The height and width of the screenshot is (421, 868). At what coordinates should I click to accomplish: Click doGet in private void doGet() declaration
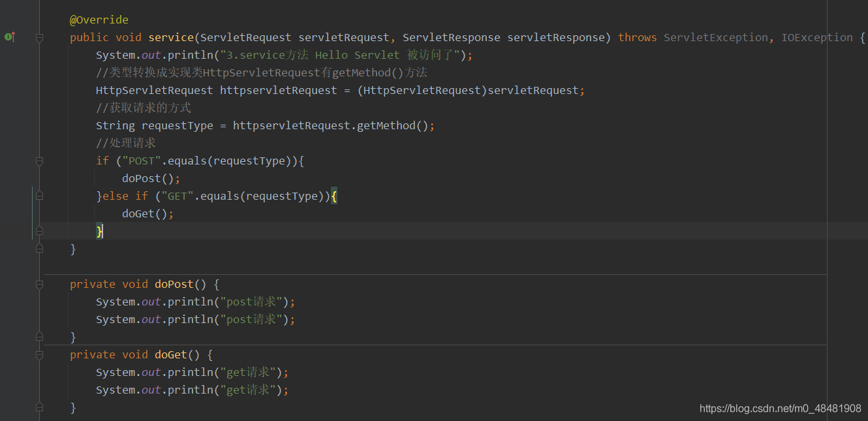tap(171, 354)
